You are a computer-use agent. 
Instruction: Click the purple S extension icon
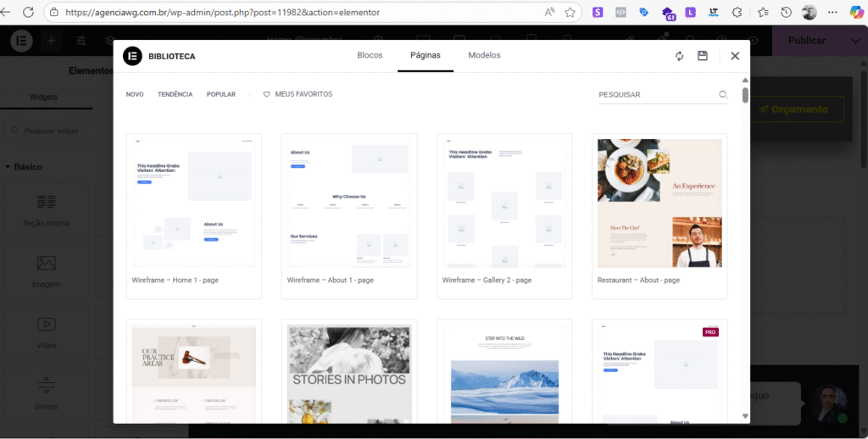click(598, 12)
